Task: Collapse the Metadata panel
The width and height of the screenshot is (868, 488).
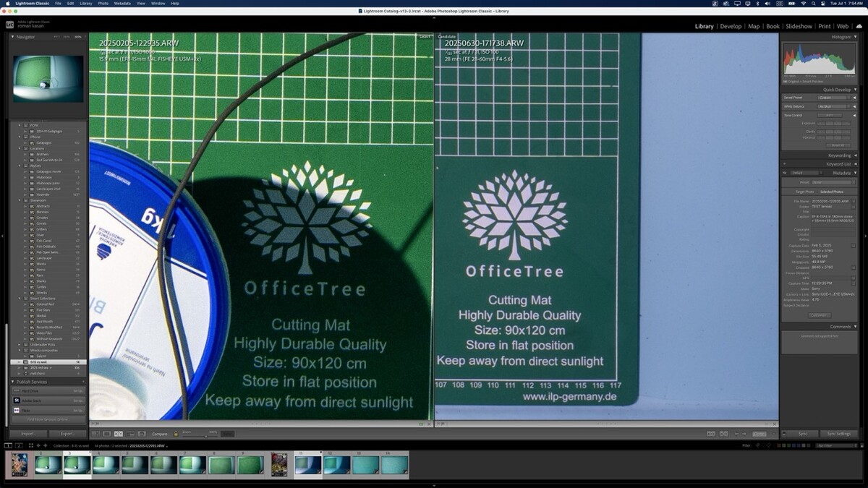Action: click(854, 173)
